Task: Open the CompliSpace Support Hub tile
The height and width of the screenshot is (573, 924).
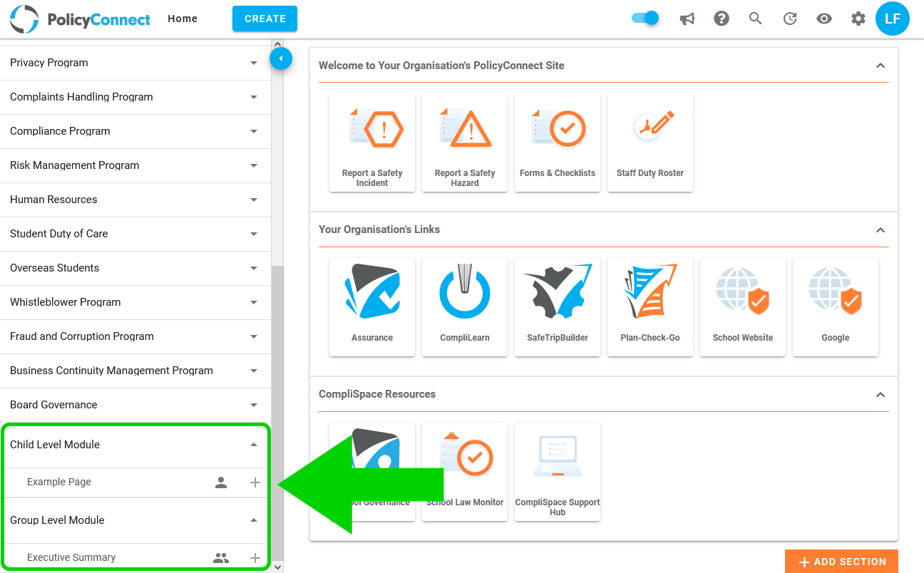Action: [x=558, y=472]
